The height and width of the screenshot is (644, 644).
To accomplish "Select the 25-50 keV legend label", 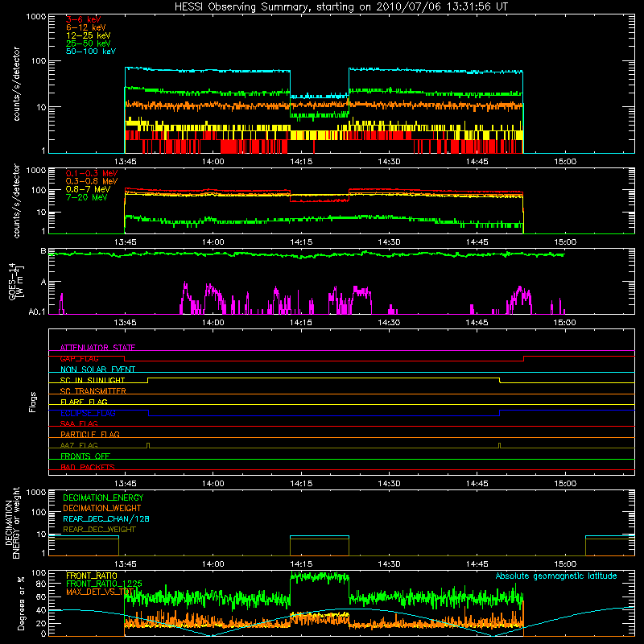I will (x=88, y=43).
